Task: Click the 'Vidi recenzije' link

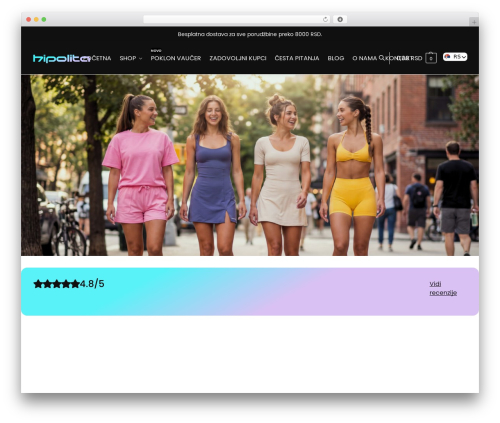Action: tap(443, 288)
